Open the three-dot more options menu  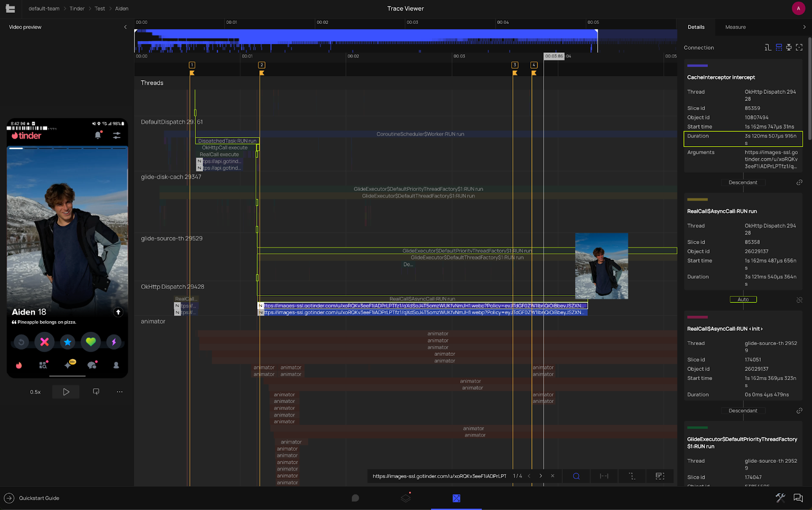(x=120, y=392)
